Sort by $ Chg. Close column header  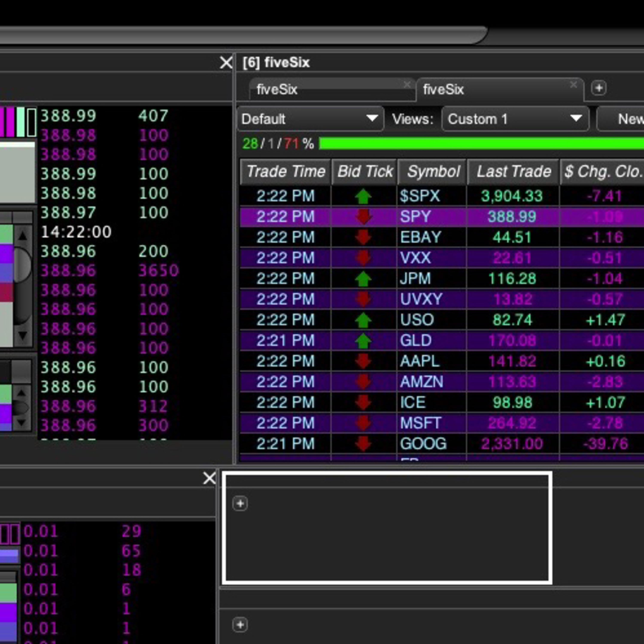pyautogui.click(x=603, y=172)
